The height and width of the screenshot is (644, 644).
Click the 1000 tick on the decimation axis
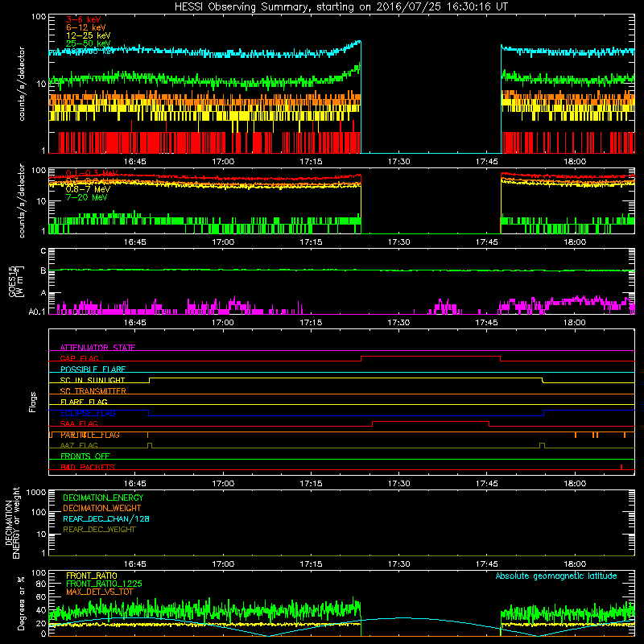[36, 493]
